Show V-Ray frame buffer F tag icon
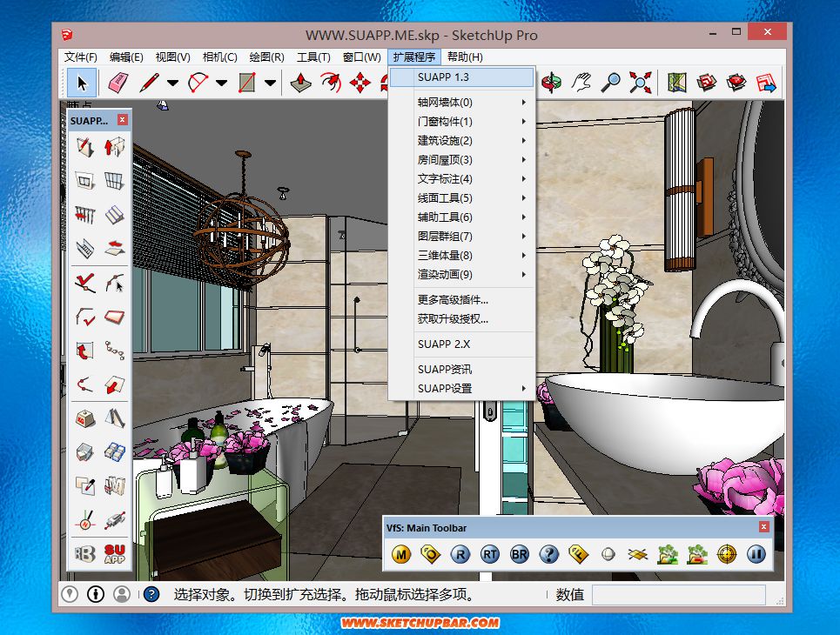Image resolution: width=840 pixels, height=635 pixels. (x=579, y=554)
